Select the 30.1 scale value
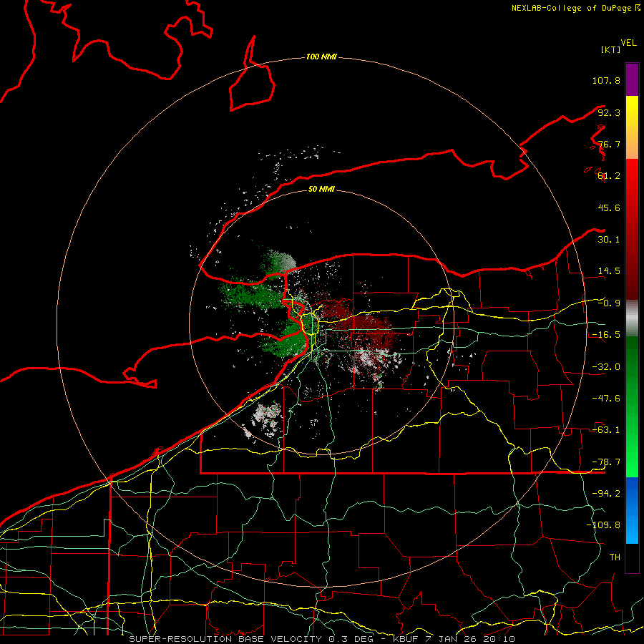644x644 pixels. [609, 240]
